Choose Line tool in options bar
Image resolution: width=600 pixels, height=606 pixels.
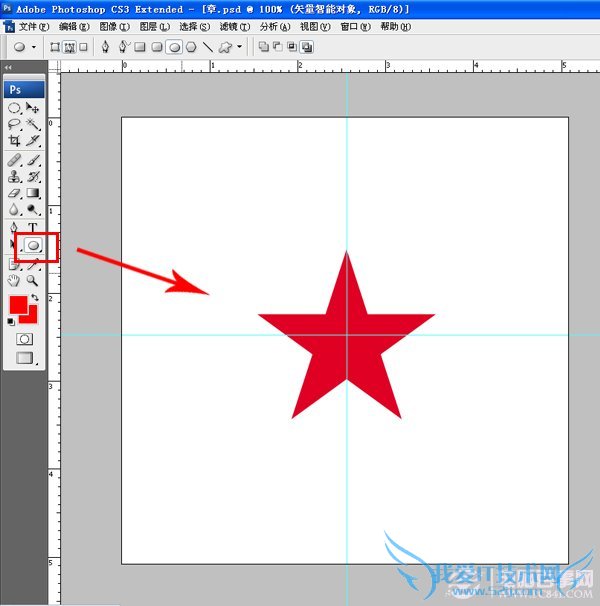point(208,47)
